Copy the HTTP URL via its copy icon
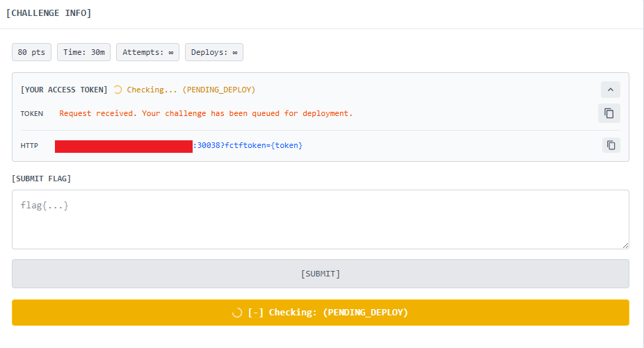The height and width of the screenshot is (348, 644). click(x=611, y=145)
